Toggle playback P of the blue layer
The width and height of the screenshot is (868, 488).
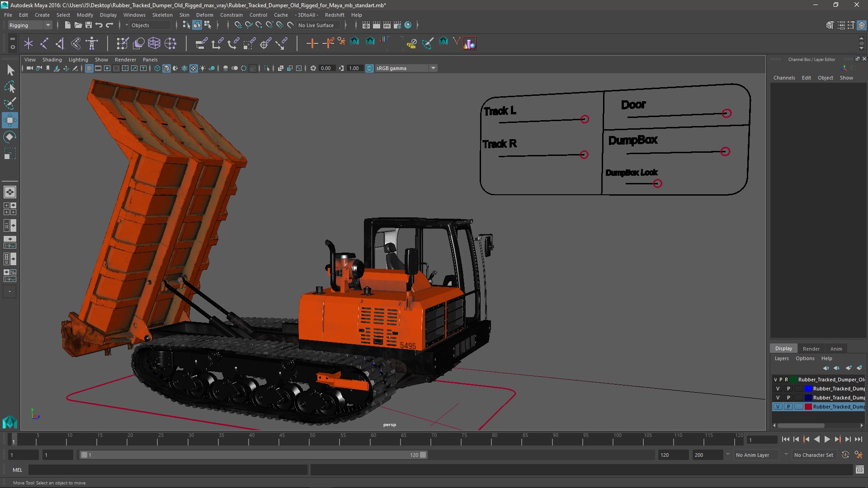point(788,389)
